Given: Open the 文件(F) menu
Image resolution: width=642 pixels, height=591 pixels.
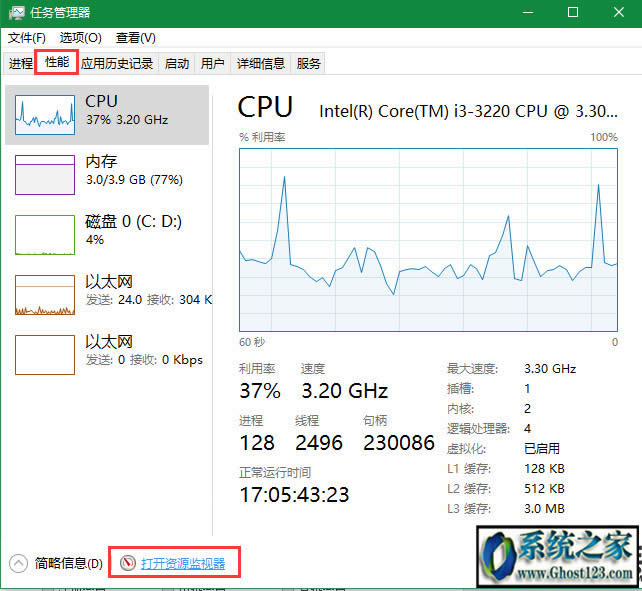Looking at the screenshot, I should click(x=27, y=38).
